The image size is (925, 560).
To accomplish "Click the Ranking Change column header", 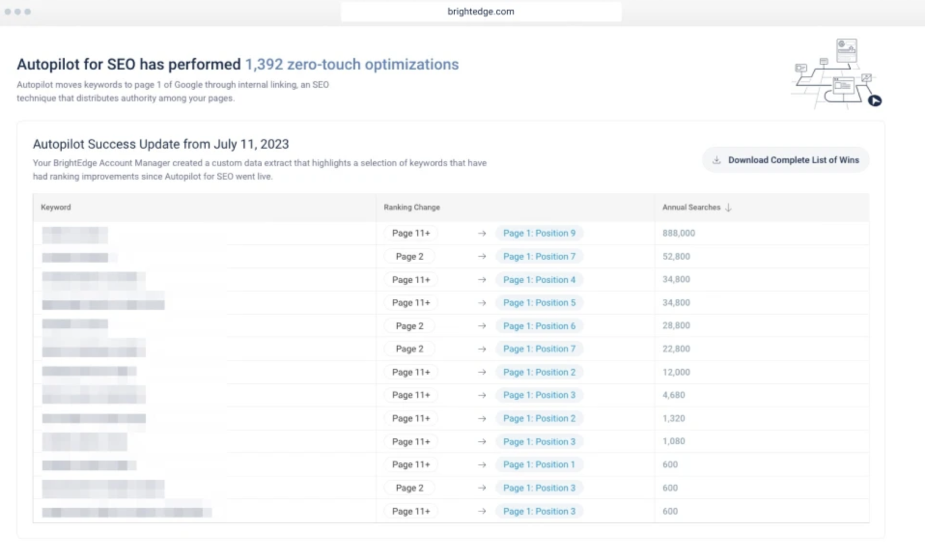I will pos(411,208).
